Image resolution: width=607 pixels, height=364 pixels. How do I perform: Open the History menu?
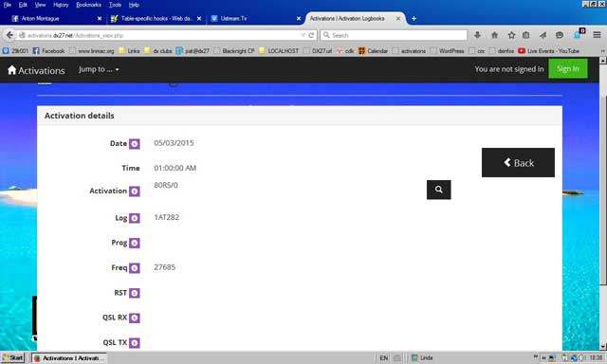[x=61, y=5]
